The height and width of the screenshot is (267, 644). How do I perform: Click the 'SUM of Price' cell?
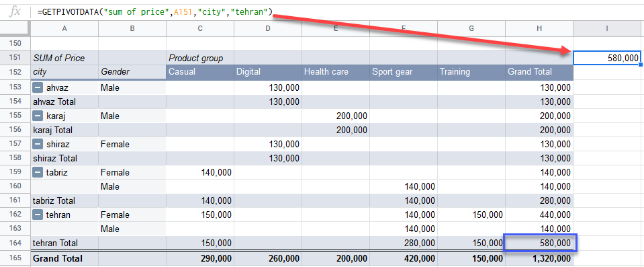64,58
